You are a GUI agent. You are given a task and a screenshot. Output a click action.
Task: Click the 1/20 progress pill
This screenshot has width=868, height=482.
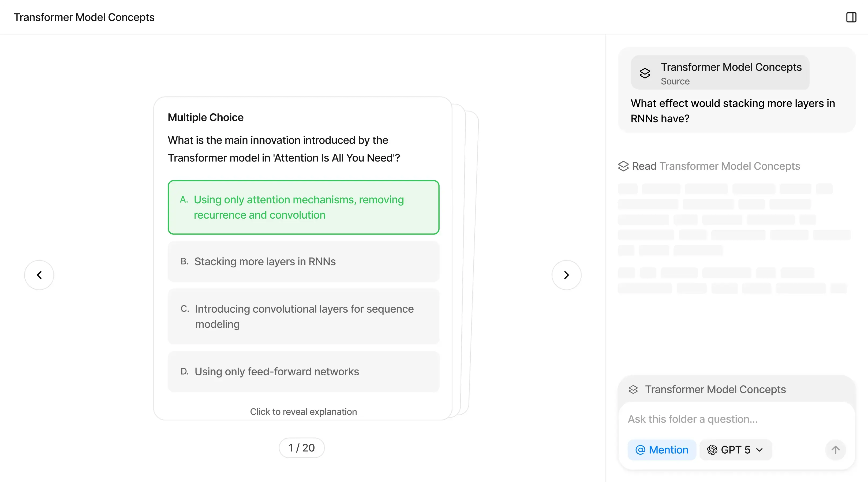tap(302, 448)
